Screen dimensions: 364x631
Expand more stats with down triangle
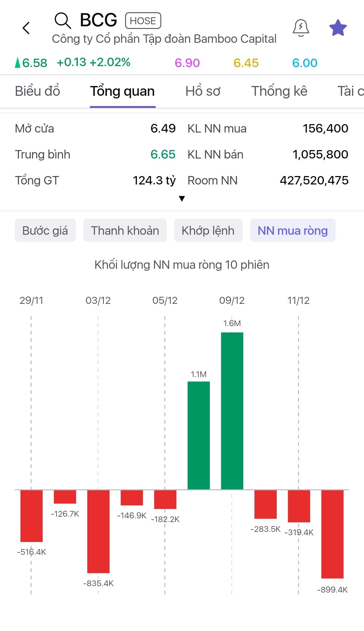coord(182,199)
